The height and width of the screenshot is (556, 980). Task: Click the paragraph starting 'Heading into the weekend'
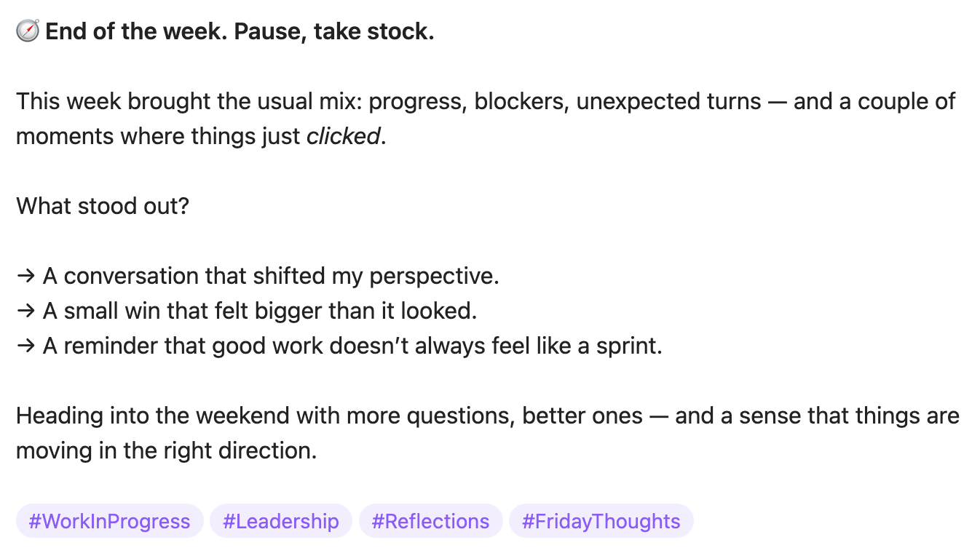tap(488, 433)
